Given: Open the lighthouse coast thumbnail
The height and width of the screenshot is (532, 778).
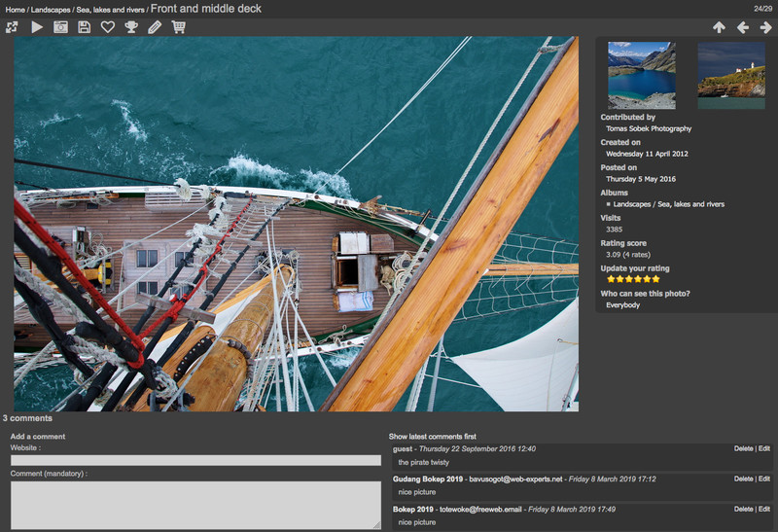Looking at the screenshot, I should (x=731, y=74).
